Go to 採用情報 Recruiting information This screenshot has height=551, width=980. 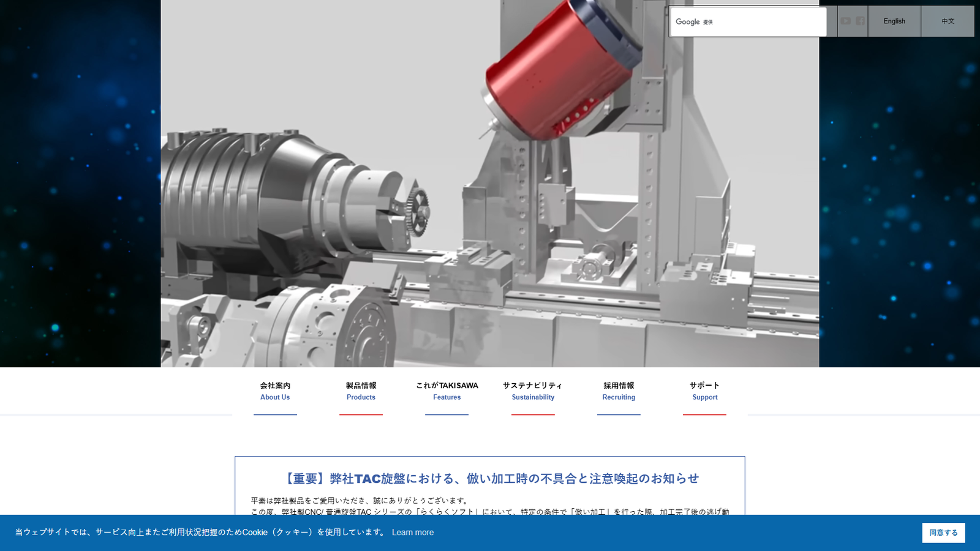coord(619,391)
